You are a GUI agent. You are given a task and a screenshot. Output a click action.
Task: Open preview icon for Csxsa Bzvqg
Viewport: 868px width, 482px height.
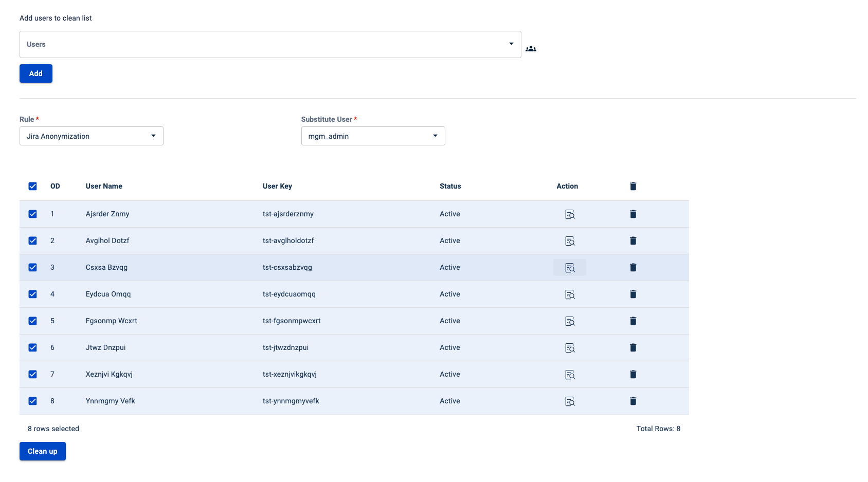[x=569, y=268]
